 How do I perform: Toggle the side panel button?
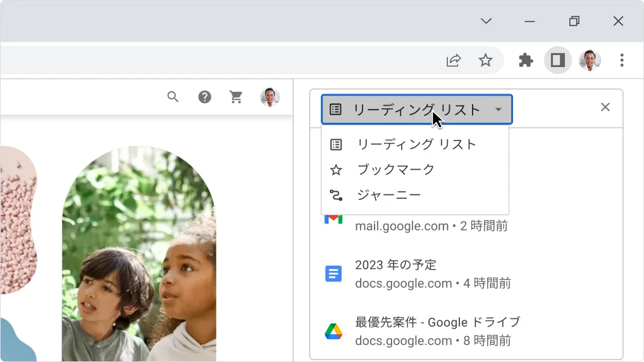coord(558,60)
